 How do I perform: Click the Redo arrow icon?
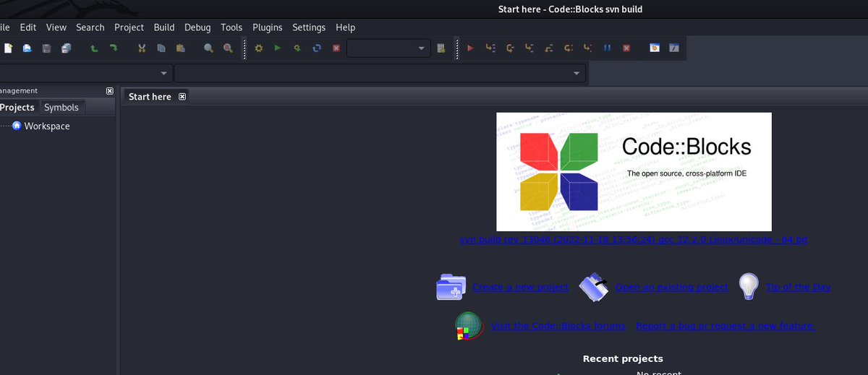(x=114, y=48)
